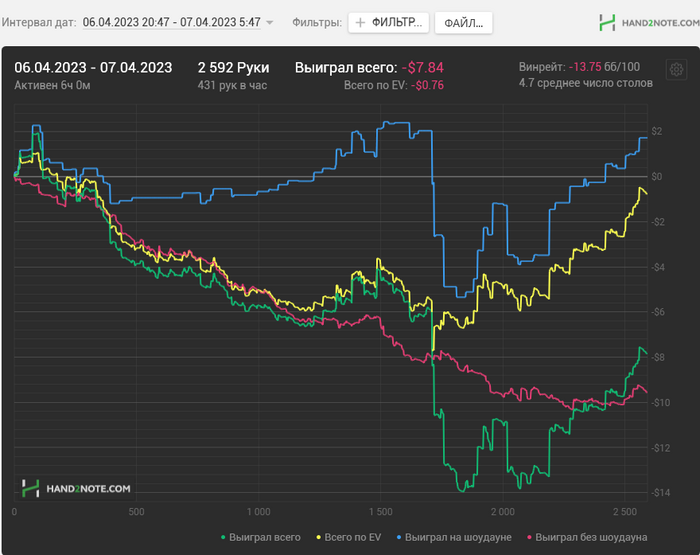The height and width of the screenshot is (555, 700).
Task: Click the -$7.84 total won value
Action: click(422, 67)
